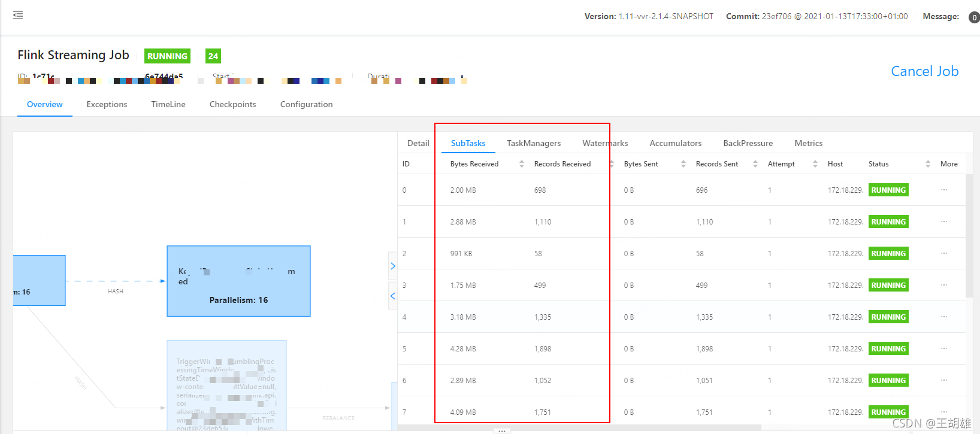Click the Host column header

[835, 164]
